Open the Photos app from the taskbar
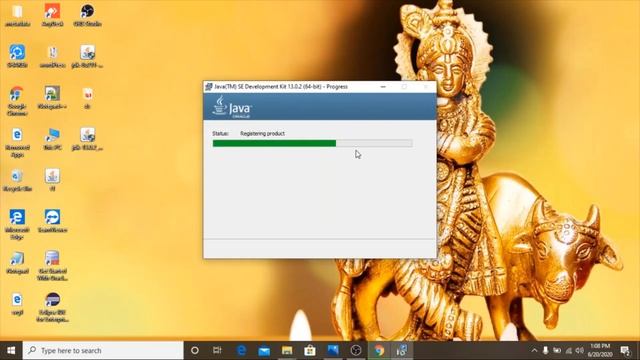 coord(333,350)
